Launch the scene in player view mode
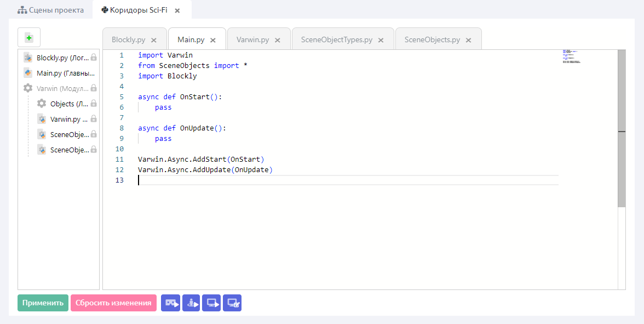 click(x=191, y=303)
